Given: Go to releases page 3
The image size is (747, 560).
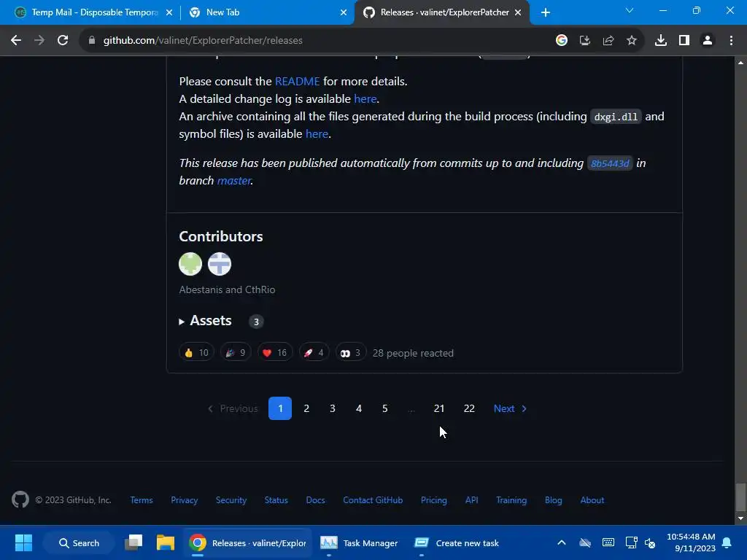Looking at the screenshot, I should 333,408.
